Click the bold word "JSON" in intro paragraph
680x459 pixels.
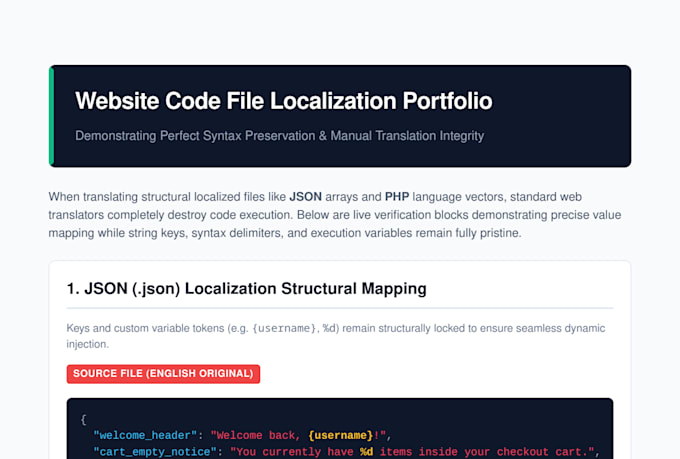pos(305,197)
